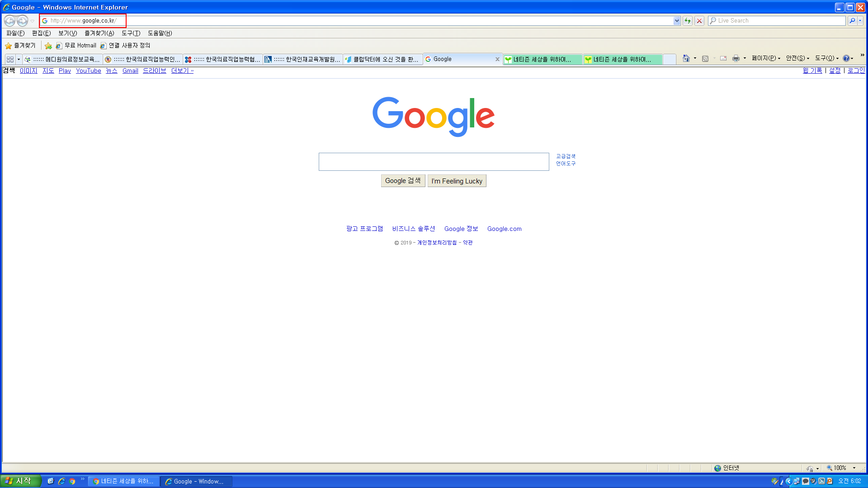This screenshot has width=868, height=488.
Task: Click the Show Desktop Quick Launch icon
Action: tap(50, 481)
